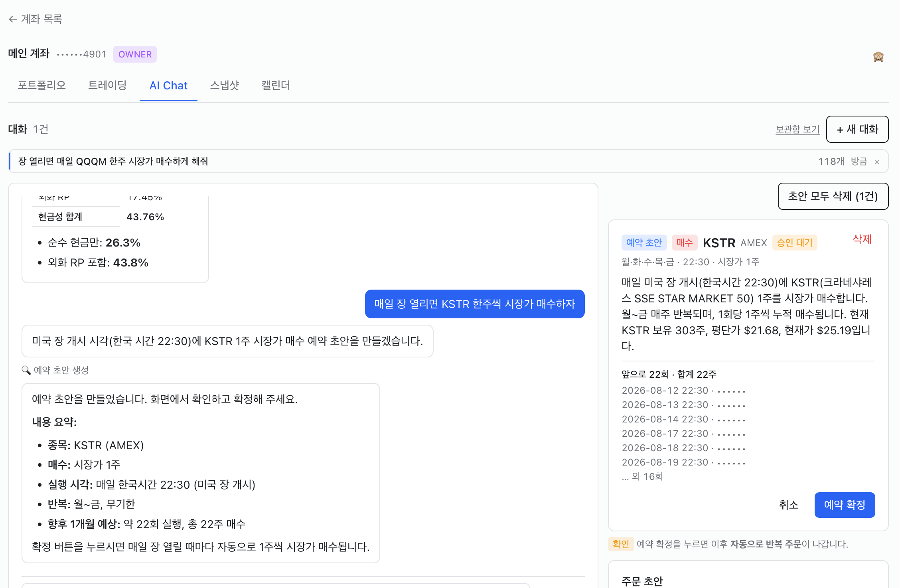Delete the KSTR draft via 삭제
Screen dimensions: 900x588
tap(862, 239)
